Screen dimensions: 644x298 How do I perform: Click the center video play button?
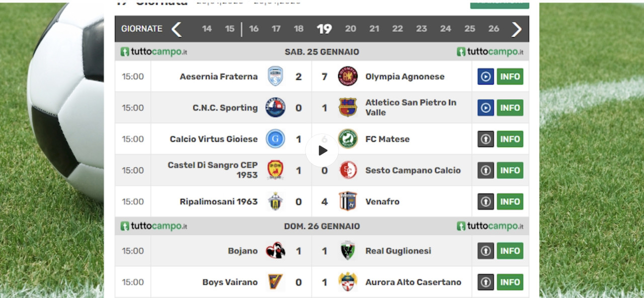(322, 151)
